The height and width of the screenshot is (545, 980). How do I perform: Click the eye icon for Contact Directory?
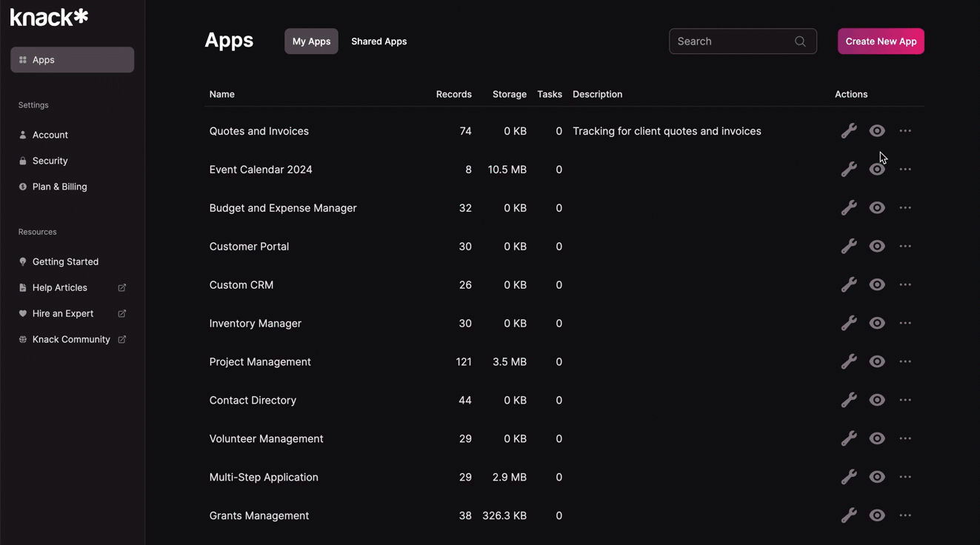(x=877, y=401)
